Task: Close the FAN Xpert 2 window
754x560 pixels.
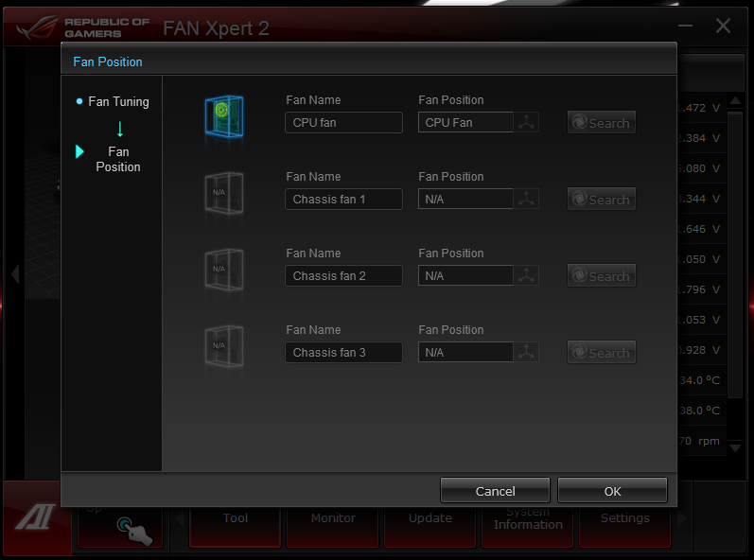Action: 723,26
